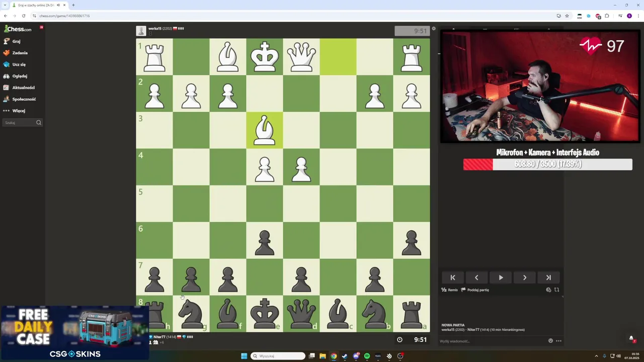The width and height of the screenshot is (644, 362).
Task: Offer a draw with Remis
Action: coord(450,290)
